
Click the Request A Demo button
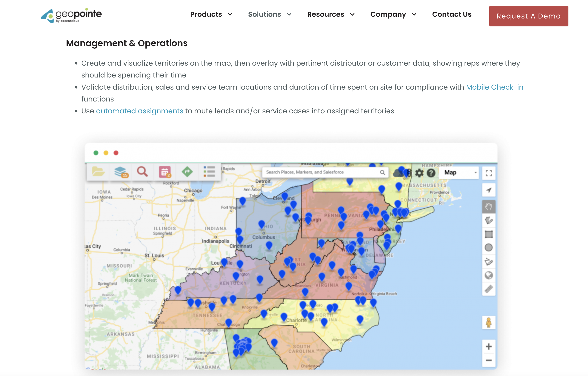point(528,16)
